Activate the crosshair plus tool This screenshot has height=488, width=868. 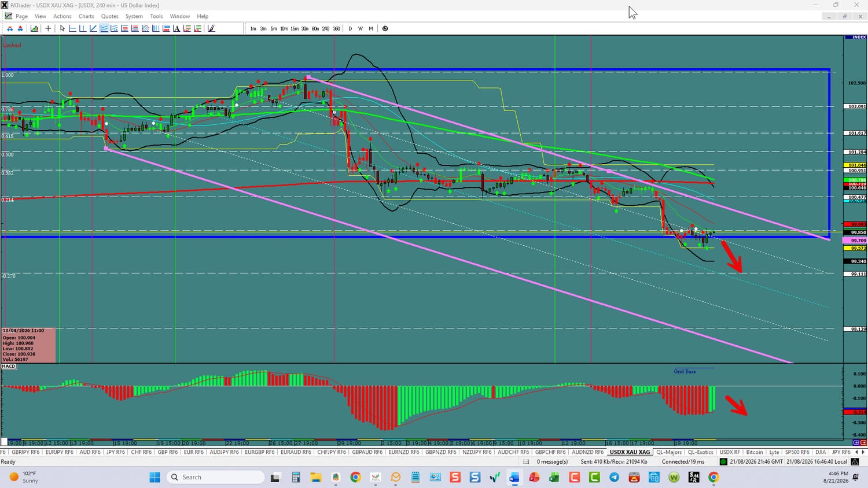pos(48,28)
